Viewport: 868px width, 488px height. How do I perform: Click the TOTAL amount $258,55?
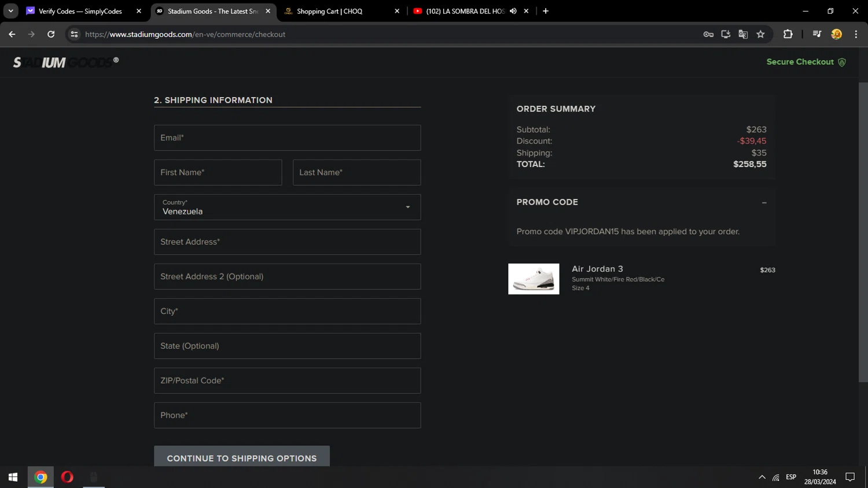(750, 164)
